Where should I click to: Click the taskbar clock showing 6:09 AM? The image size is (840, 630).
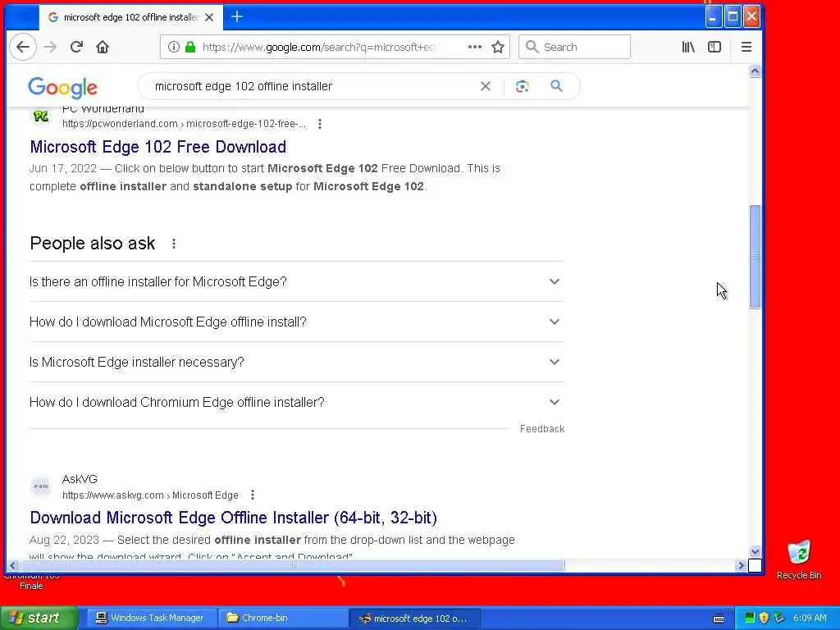click(810, 618)
